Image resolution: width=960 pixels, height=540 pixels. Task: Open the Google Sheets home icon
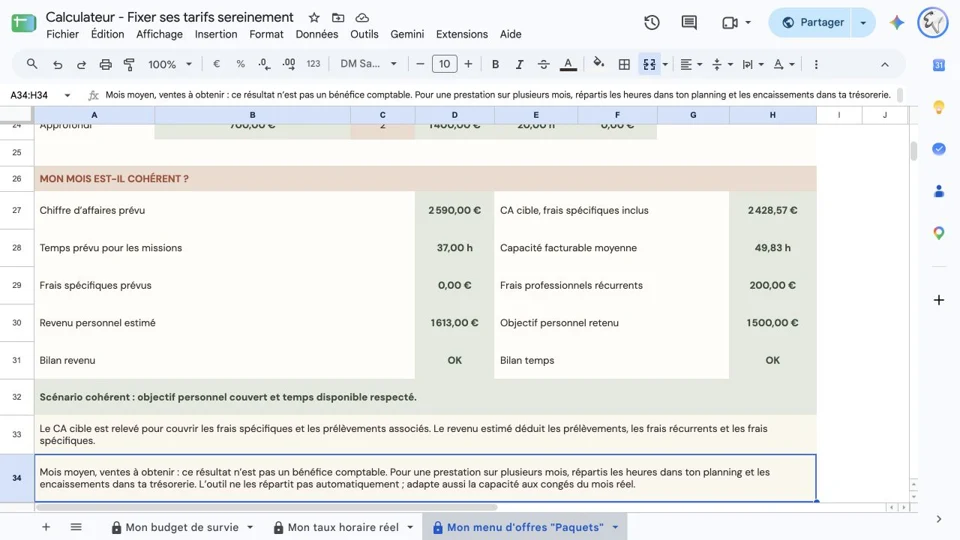(23, 23)
